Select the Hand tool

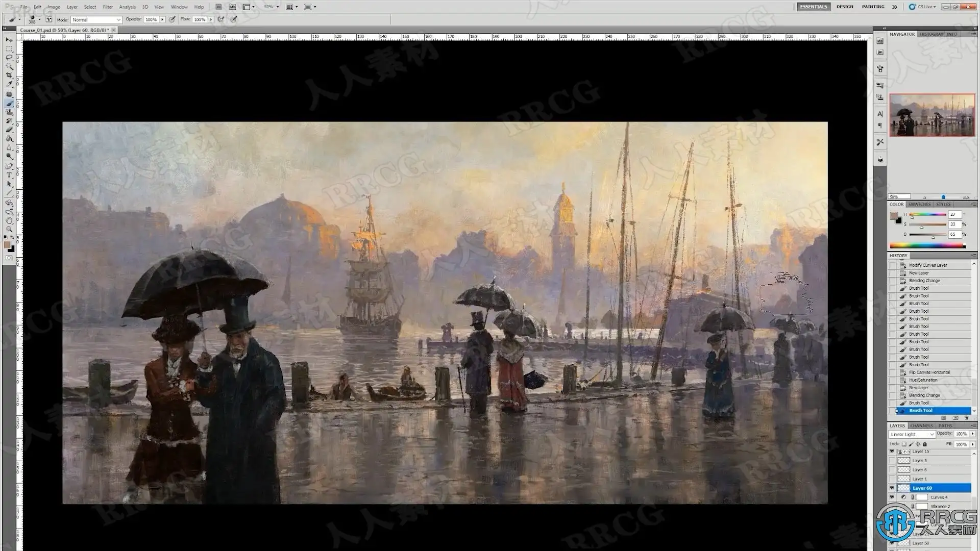coord(9,220)
